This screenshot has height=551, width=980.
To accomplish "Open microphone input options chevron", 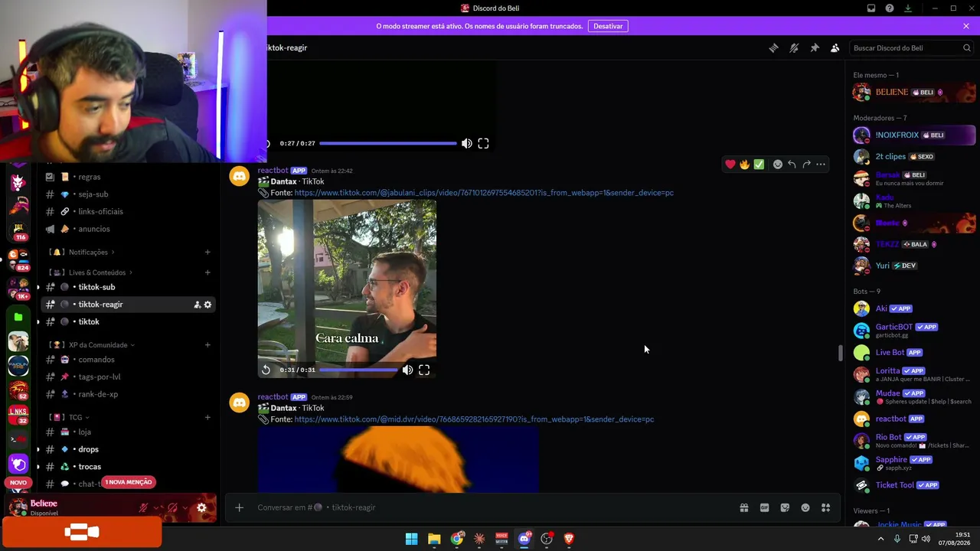I will click(x=157, y=507).
